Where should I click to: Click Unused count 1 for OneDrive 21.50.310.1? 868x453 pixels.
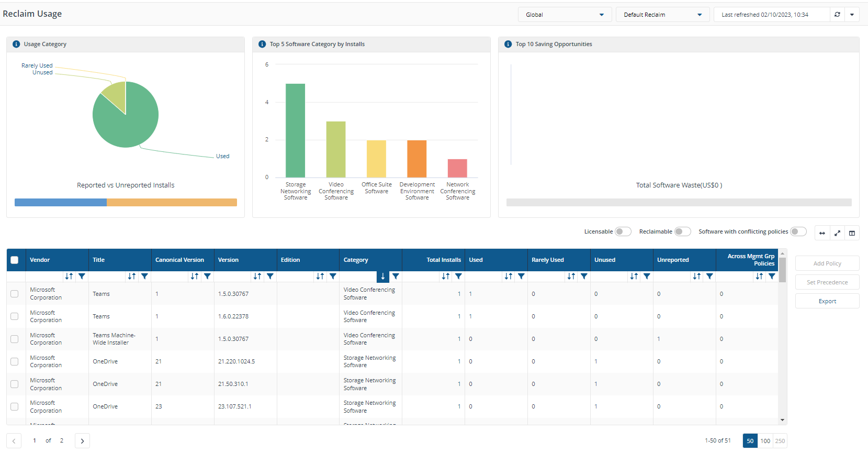(x=596, y=384)
